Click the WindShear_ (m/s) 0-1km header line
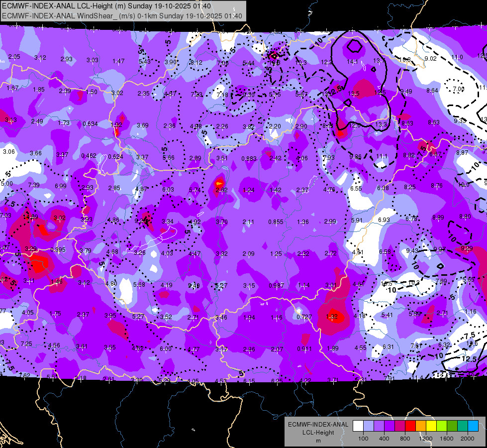Viewport: 487px width, 448px height. tap(122, 16)
